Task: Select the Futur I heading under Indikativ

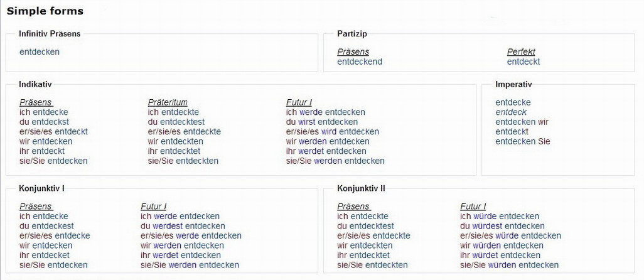Action: [299, 102]
